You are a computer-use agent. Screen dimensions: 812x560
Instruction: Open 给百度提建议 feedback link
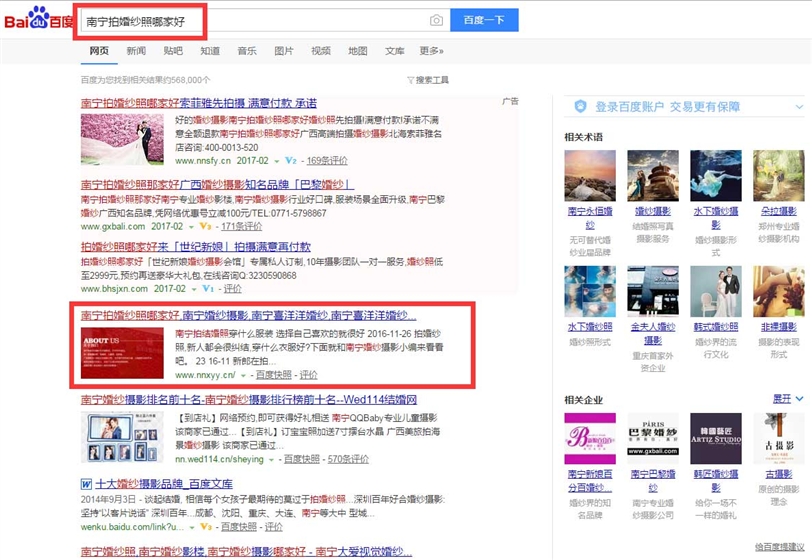[x=779, y=547]
